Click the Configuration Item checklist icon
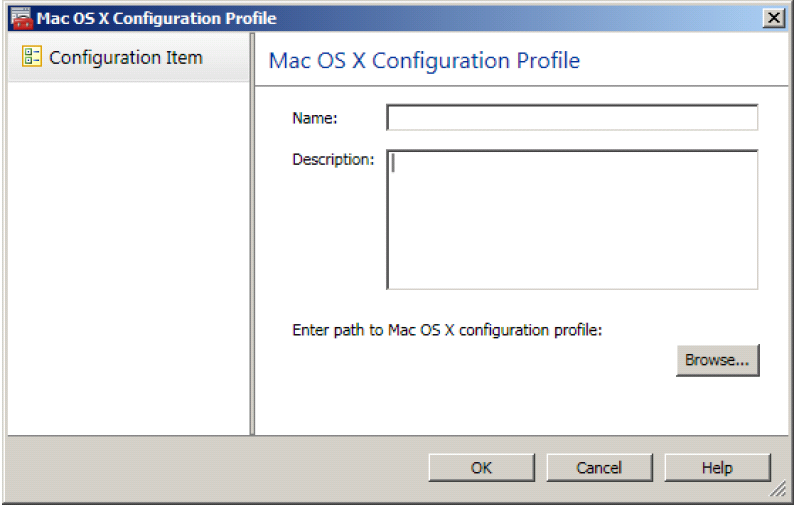794x506 pixels. (31, 58)
